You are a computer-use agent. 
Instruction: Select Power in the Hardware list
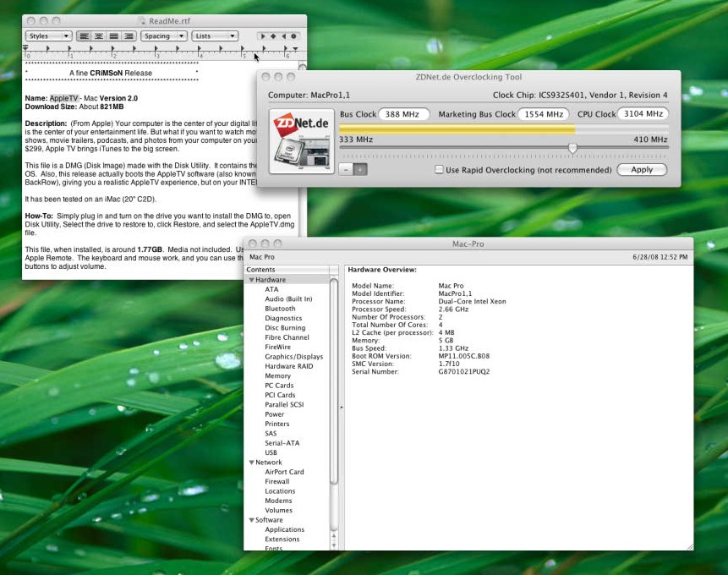275,414
